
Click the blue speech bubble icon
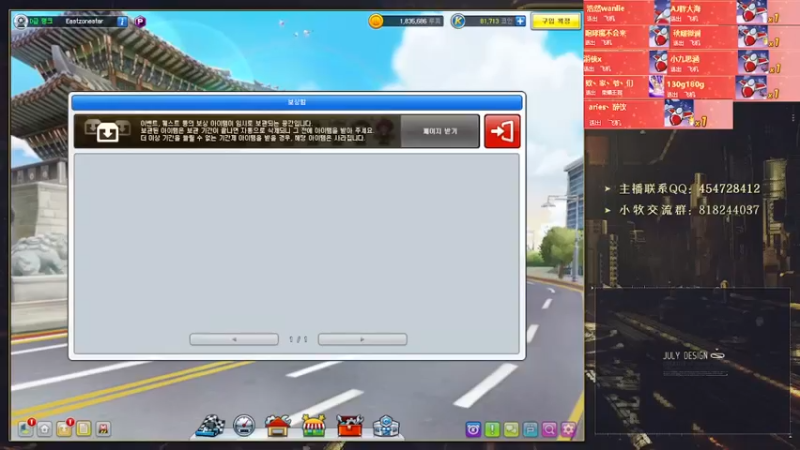point(531,430)
